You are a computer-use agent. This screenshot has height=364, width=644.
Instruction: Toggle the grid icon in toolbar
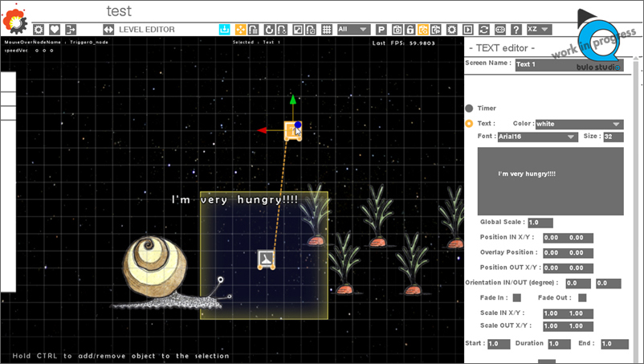327,29
